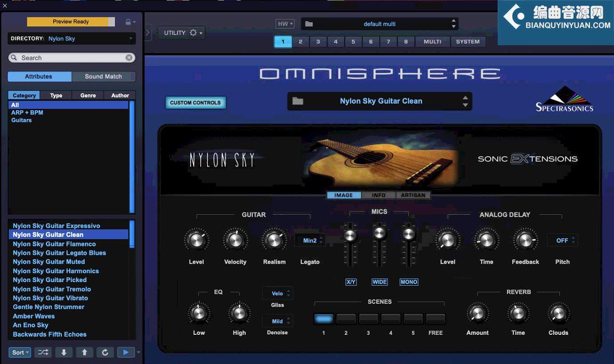Click the Delay Feedback knob
The image size is (614, 364).
[x=525, y=240]
